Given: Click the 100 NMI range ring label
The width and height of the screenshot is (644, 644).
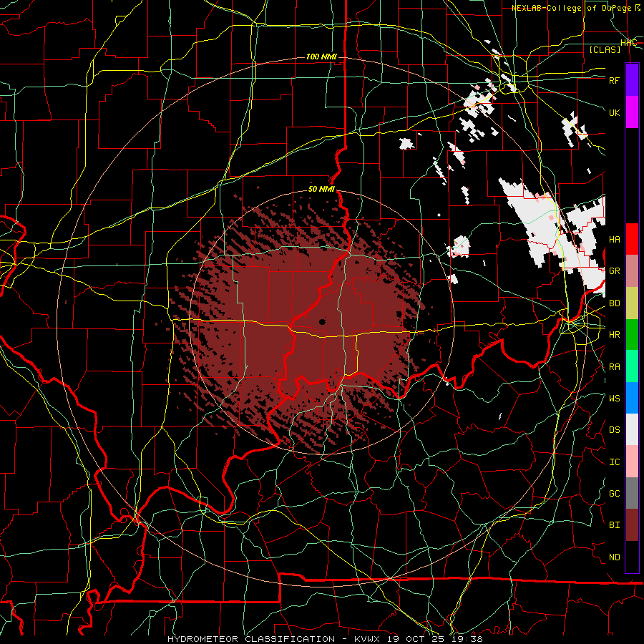Looking at the screenshot, I should [x=321, y=57].
